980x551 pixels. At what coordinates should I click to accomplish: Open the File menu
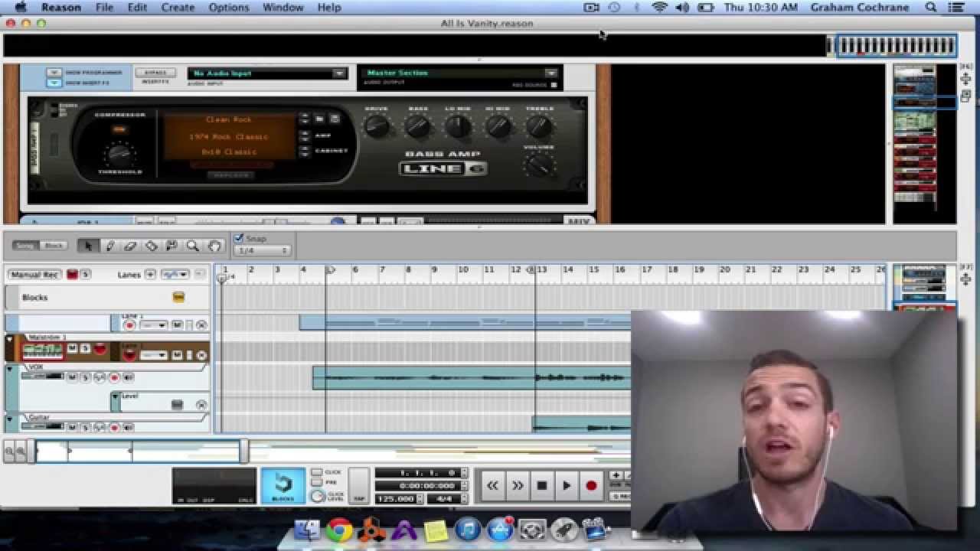click(x=104, y=7)
